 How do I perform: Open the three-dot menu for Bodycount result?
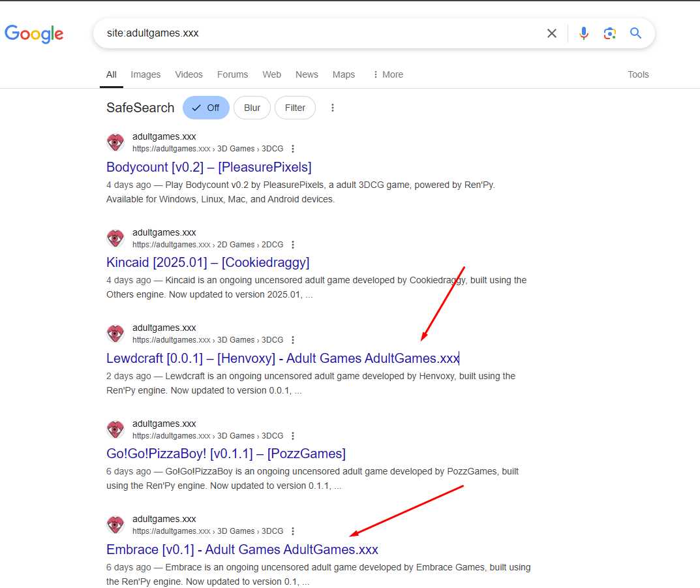pyautogui.click(x=293, y=149)
